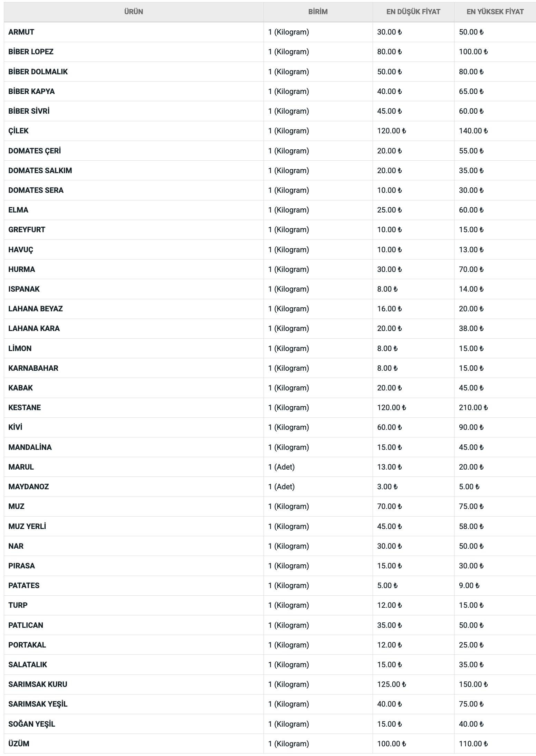Select the ÜZÜM highest price 110.00
This screenshot has width=536, height=756.
pyautogui.click(x=473, y=744)
